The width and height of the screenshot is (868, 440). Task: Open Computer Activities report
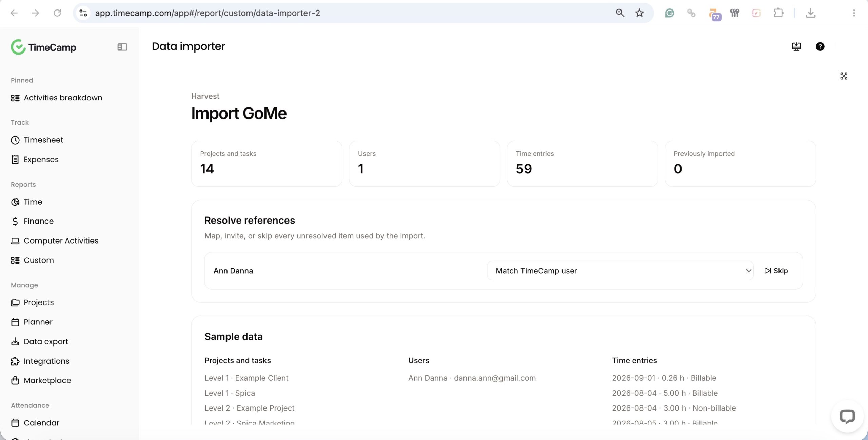(61, 241)
